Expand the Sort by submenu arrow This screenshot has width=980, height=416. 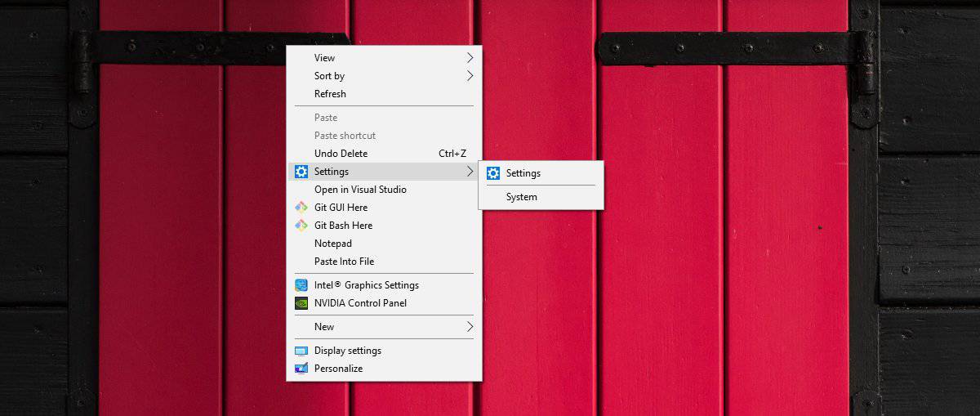pyautogui.click(x=470, y=76)
